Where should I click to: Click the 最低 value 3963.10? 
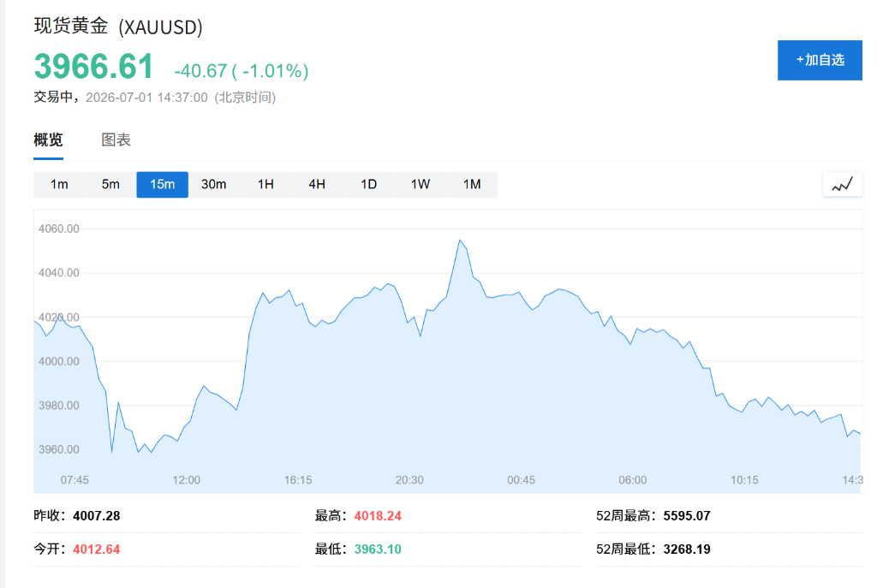click(x=378, y=549)
